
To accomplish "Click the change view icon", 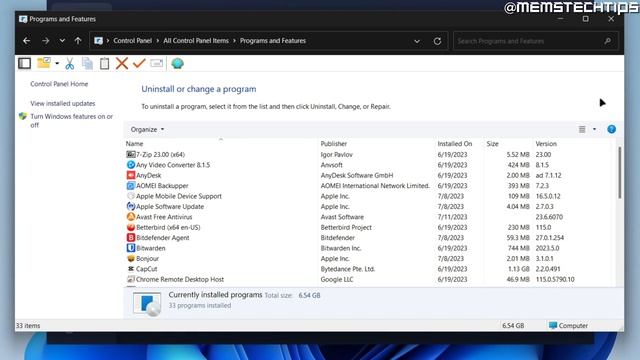I will [582, 129].
